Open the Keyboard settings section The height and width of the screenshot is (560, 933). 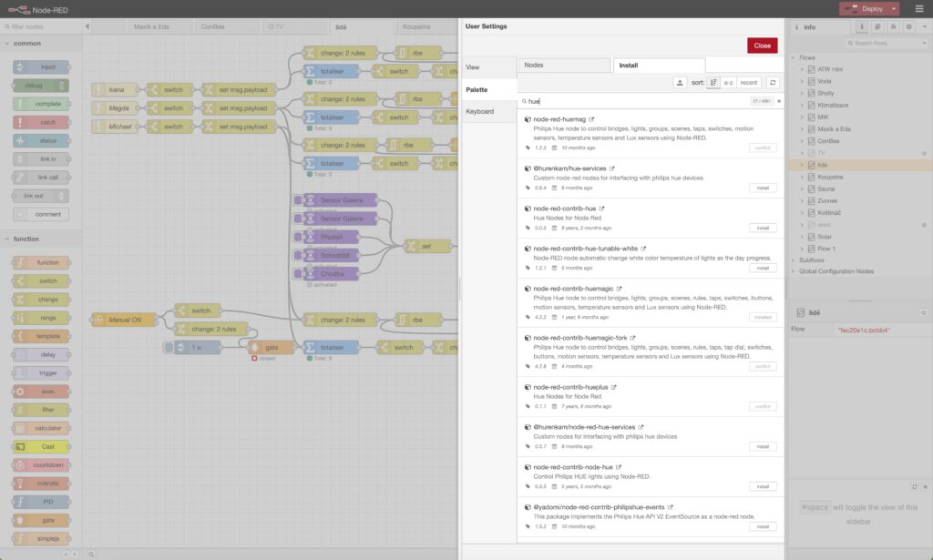pos(489,112)
